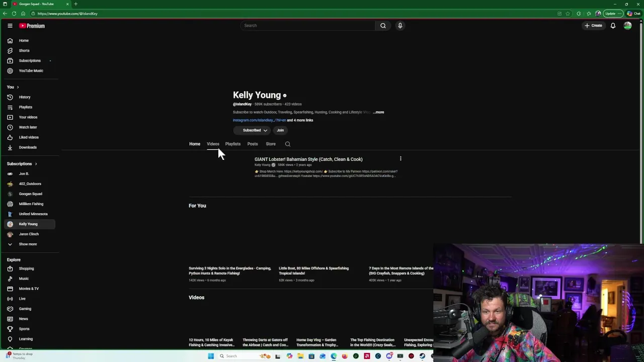Open Movies & TV in Explore
644x362 pixels.
[29, 289]
